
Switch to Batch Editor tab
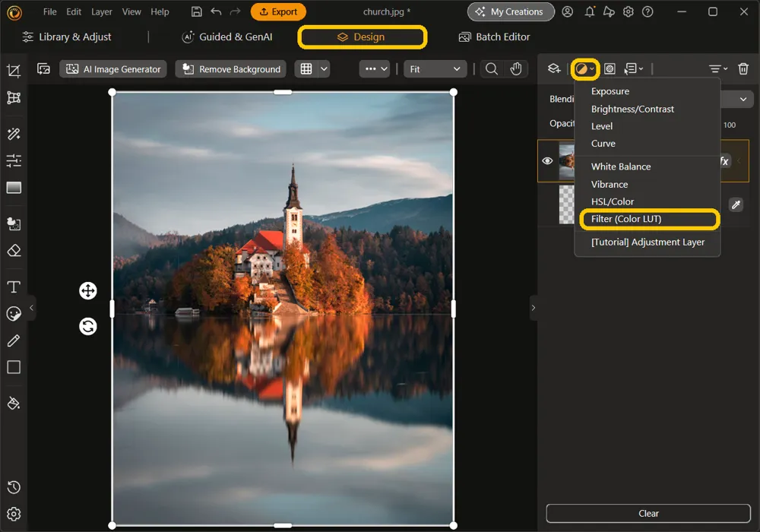pos(495,36)
